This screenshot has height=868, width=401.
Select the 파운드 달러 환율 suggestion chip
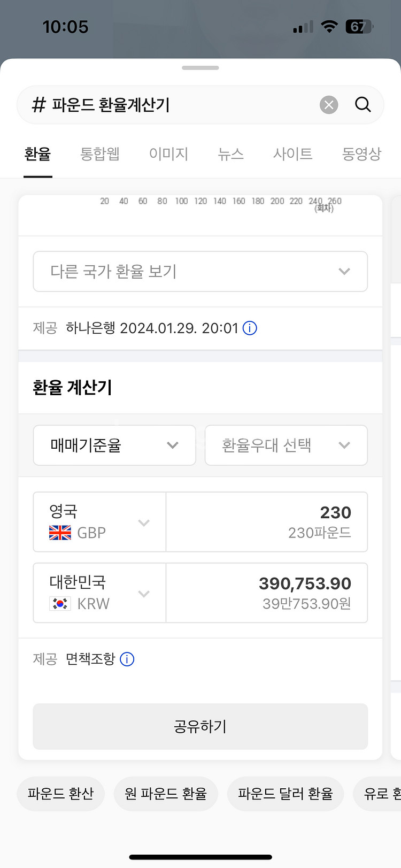(x=286, y=794)
